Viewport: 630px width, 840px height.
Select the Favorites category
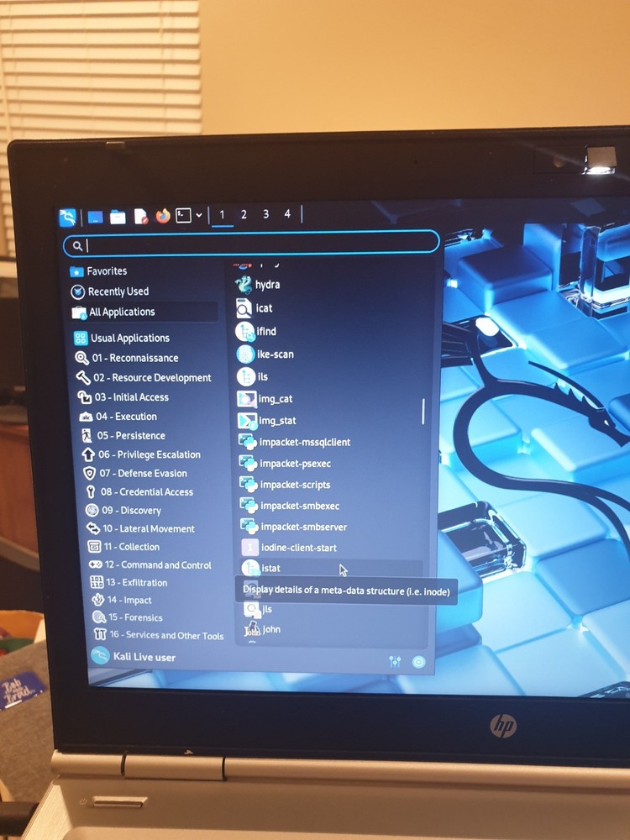[144, 271]
